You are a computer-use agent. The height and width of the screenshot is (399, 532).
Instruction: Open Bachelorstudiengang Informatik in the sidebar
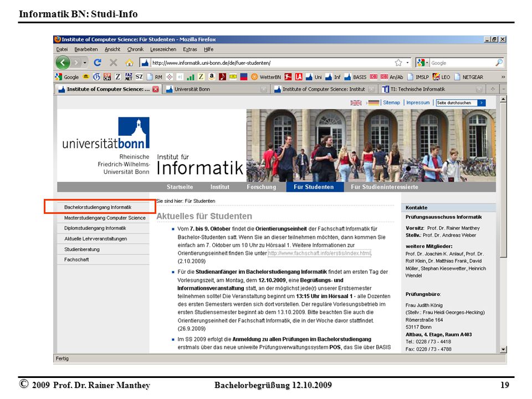click(98, 207)
